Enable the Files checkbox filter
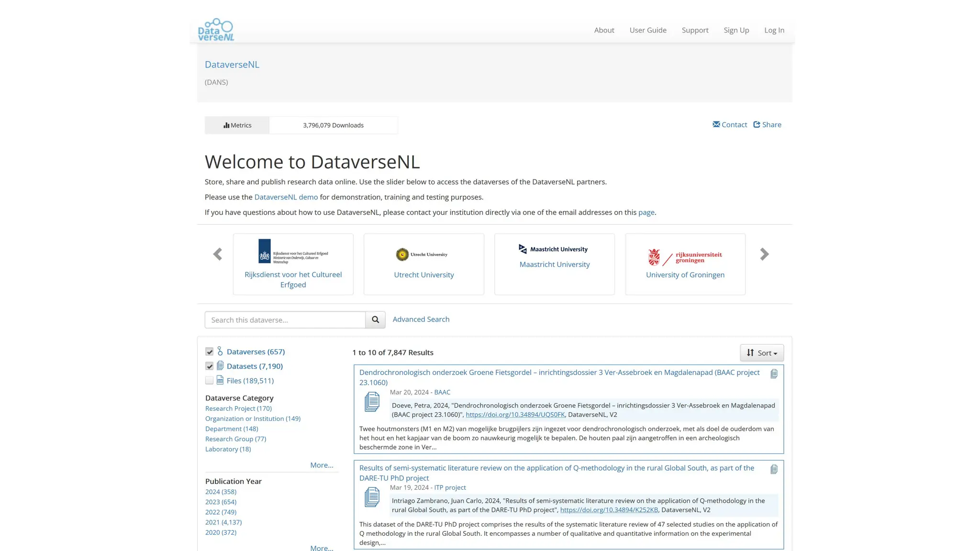This screenshot has height=551, width=980. click(209, 380)
